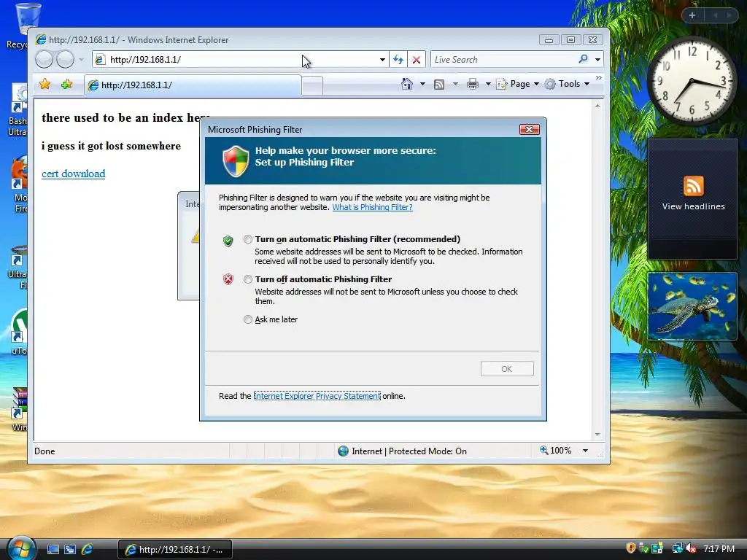
Task: Select the http://192.168.1.1/ browser tab
Action: (193, 85)
